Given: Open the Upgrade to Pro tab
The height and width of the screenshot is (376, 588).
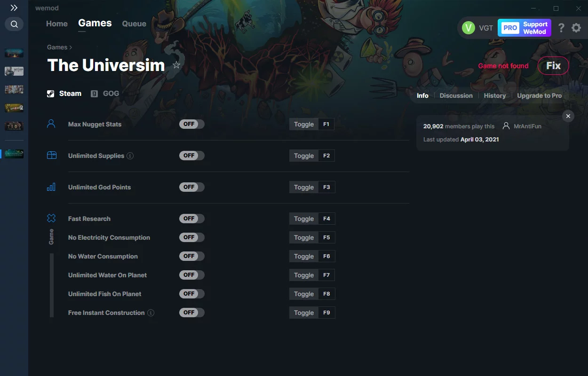Looking at the screenshot, I should point(540,95).
